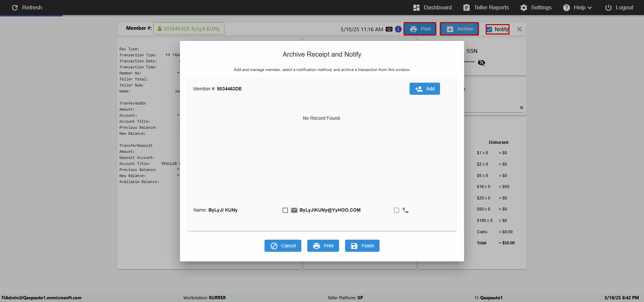
Task: Click the Print button in receipt header
Action: [420, 29]
